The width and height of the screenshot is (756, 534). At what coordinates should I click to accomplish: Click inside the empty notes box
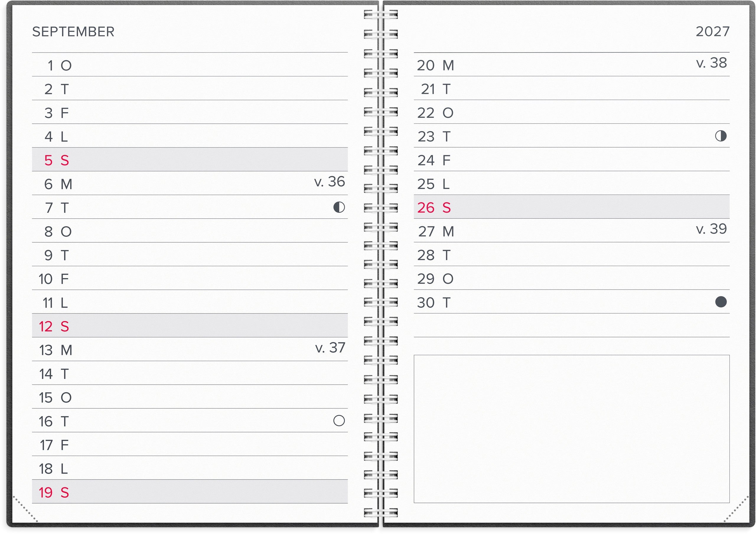(x=572, y=429)
